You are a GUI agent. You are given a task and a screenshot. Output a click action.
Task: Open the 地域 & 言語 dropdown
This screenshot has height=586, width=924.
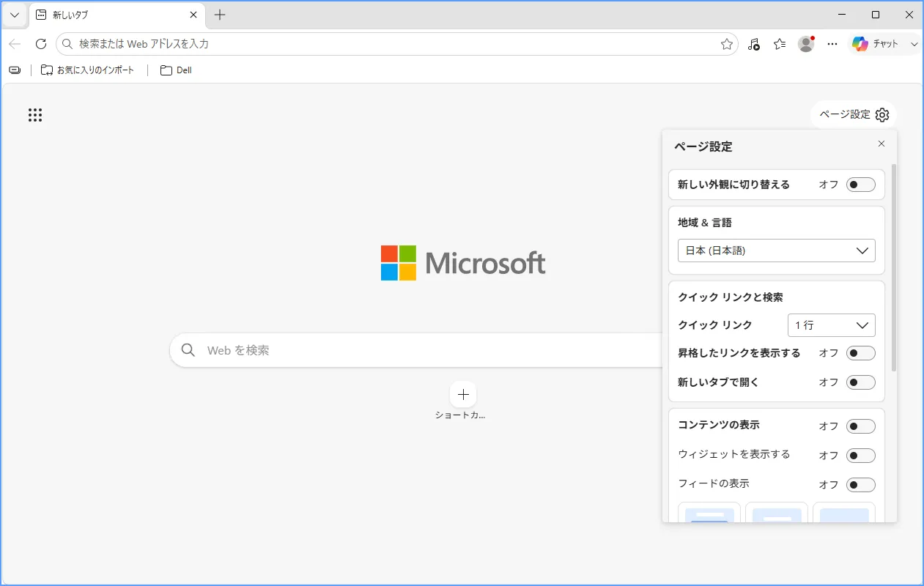[x=777, y=251]
